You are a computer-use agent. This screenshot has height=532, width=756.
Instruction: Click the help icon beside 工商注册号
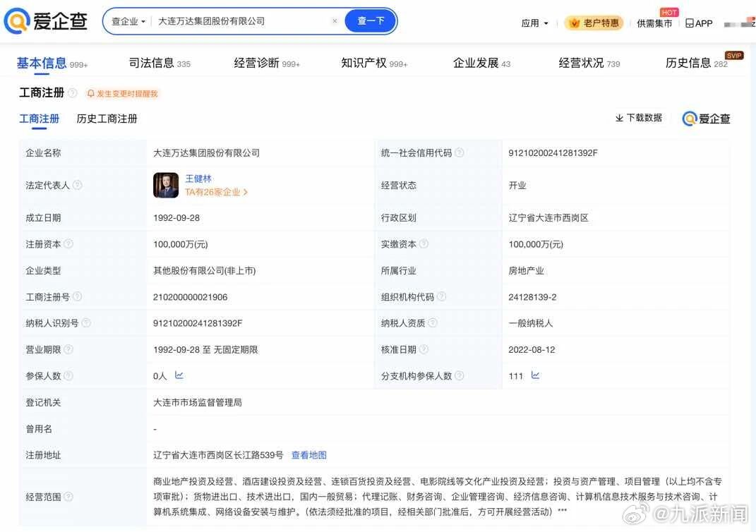(77, 297)
